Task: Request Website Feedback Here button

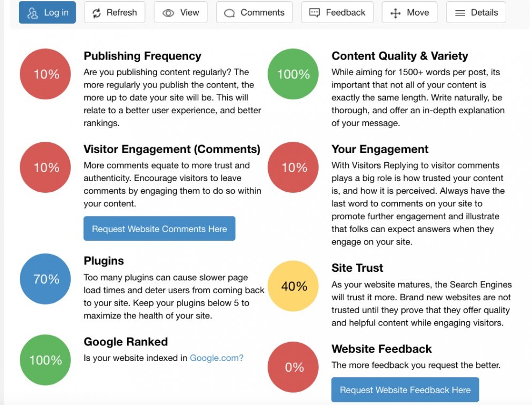Action: click(x=405, y=390)
